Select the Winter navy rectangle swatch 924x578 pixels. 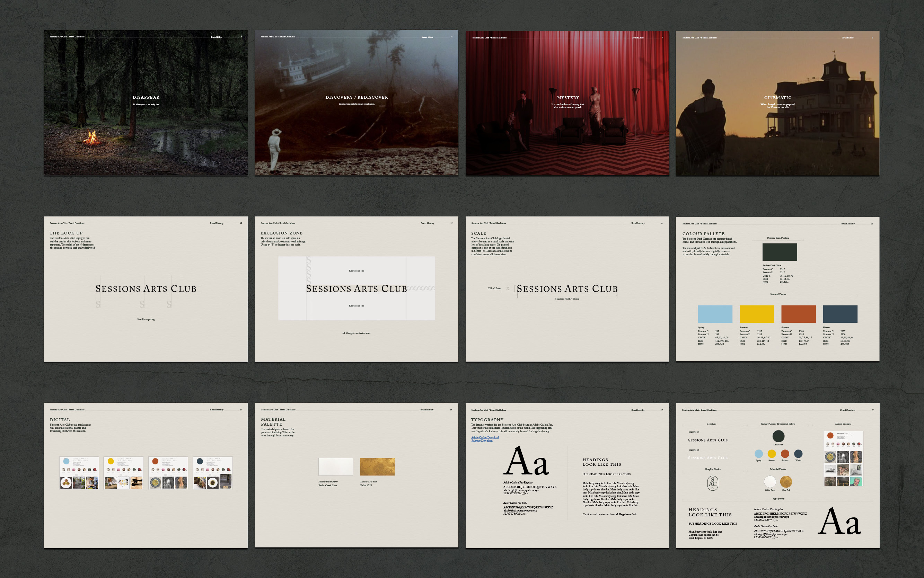(840, 314)
